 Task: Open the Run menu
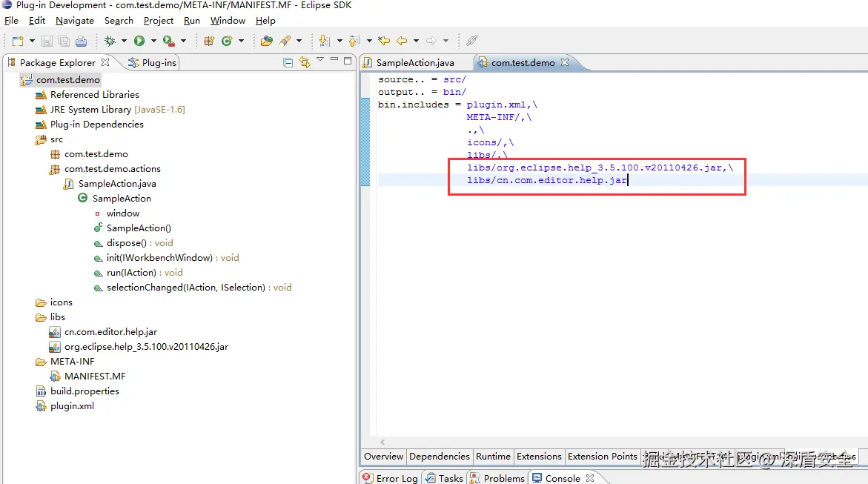pos(191,21)
